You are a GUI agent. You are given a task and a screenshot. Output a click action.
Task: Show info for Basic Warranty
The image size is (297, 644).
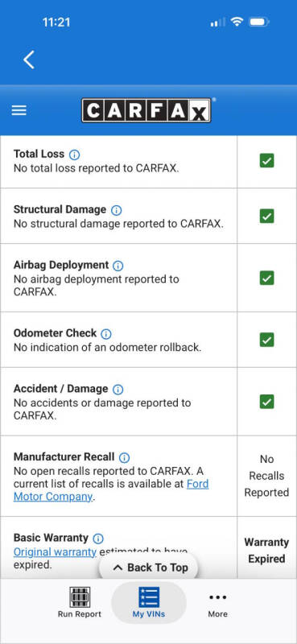[97, 539]
